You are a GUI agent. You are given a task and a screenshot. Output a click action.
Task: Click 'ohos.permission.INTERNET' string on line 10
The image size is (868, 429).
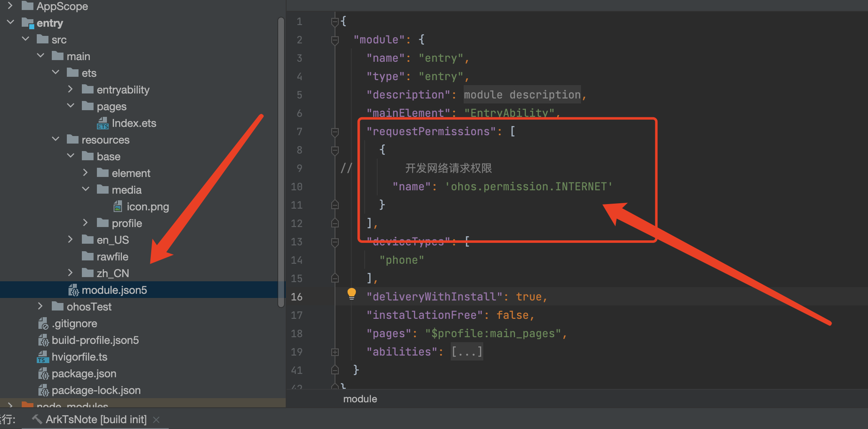(x=528, y=187)
